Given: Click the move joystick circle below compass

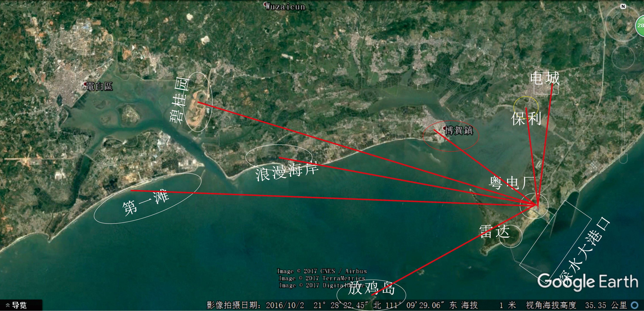Looking at the screenshot, I should click(x=623, y=57).
